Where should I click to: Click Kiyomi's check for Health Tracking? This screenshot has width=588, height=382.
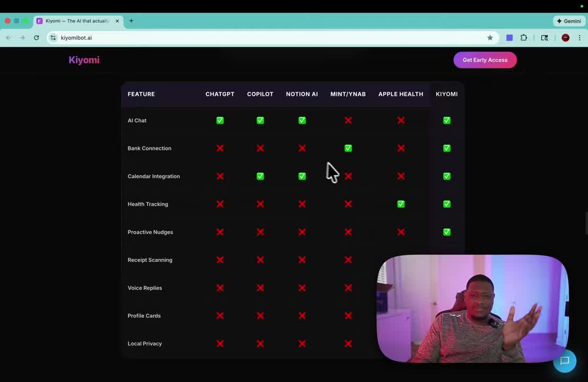point(447,204)
